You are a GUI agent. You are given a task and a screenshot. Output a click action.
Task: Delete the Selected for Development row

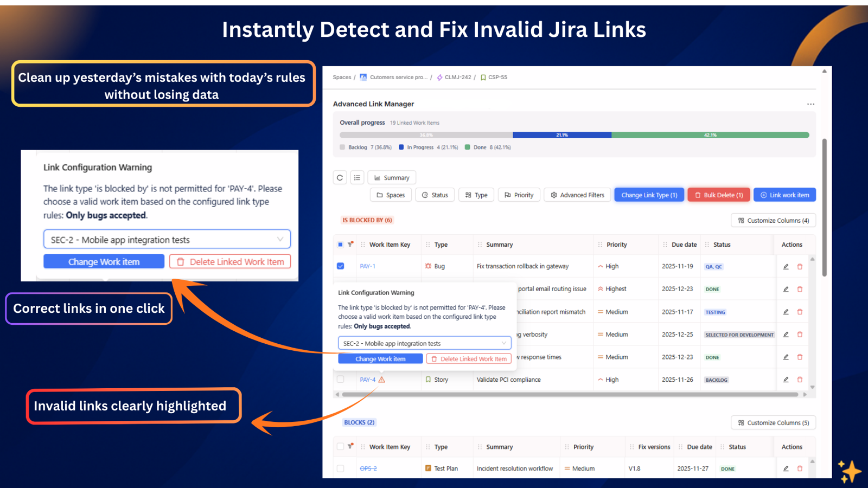[x=800, y=335]
